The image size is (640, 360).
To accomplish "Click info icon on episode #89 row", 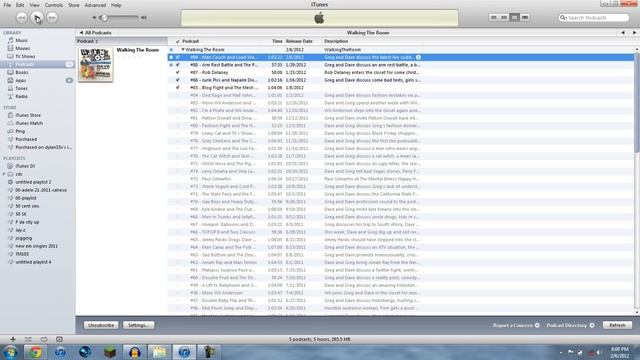I will pyautogui.click(x=418, y=57).
